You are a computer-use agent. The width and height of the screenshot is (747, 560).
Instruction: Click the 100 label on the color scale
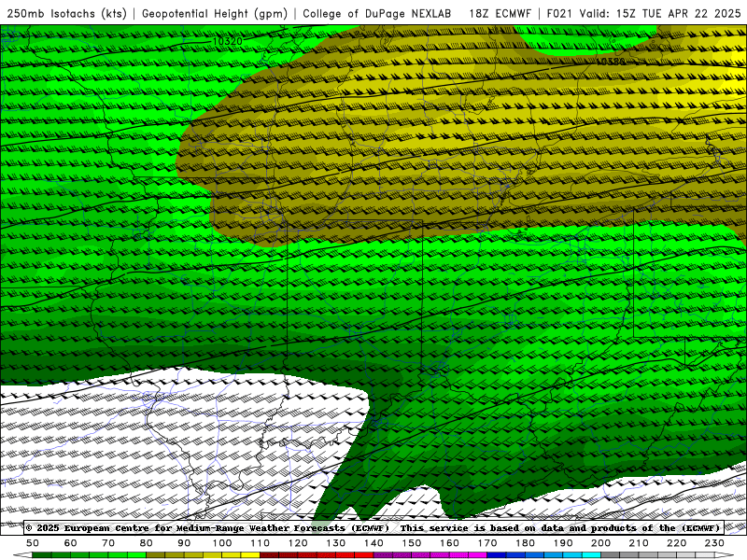[222, 543]
